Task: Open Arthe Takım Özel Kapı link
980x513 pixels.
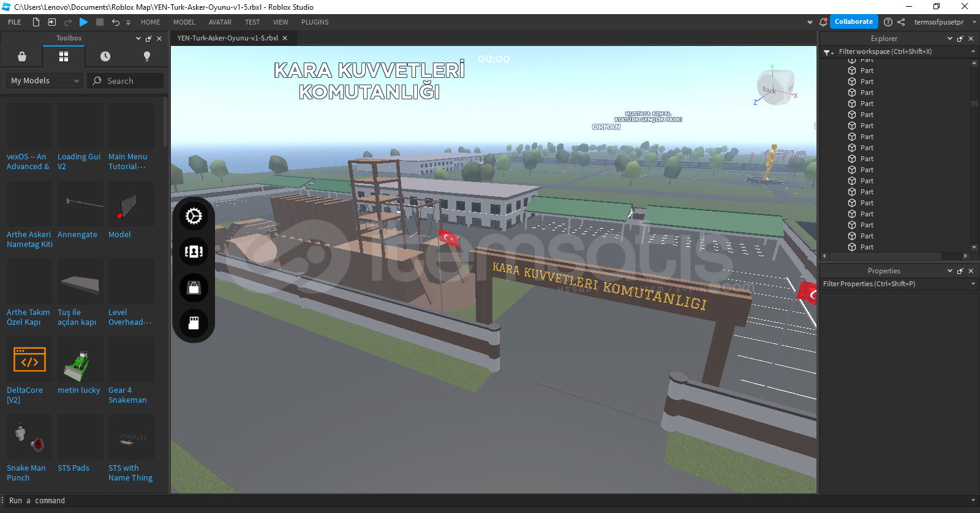Action: point(28,317)
